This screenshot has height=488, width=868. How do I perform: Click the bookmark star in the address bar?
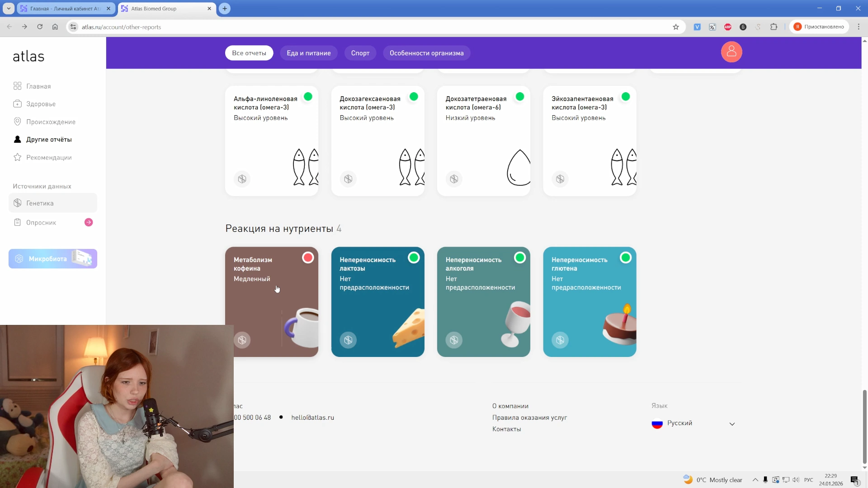coord(676,27)
